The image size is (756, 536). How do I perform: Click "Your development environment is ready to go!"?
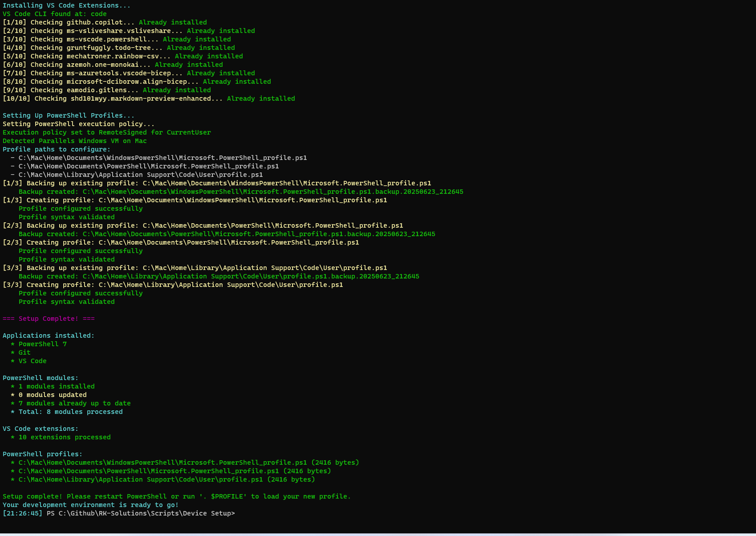click(90, 505)
